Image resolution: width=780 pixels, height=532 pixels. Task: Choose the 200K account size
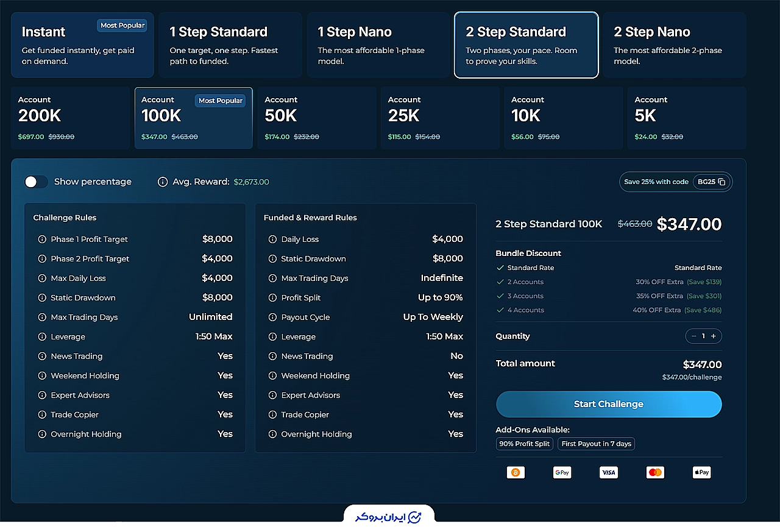pyautogui.click(x=70, y=118)
